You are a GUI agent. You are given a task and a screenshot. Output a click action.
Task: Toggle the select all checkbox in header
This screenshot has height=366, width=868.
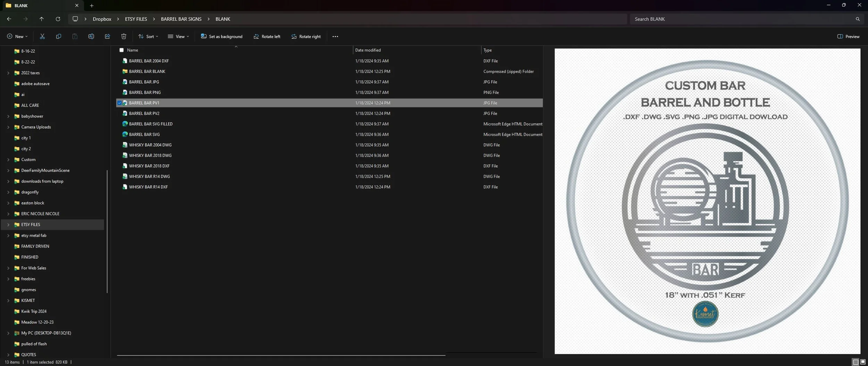122,50
